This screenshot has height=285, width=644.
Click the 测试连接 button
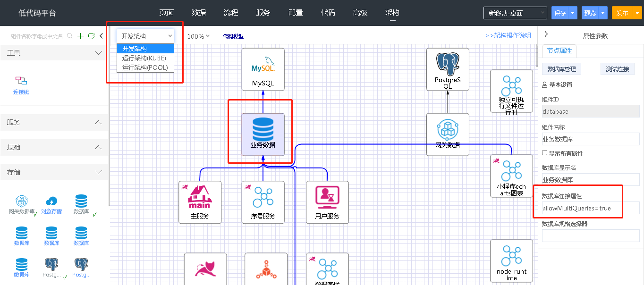pos(617,69)
